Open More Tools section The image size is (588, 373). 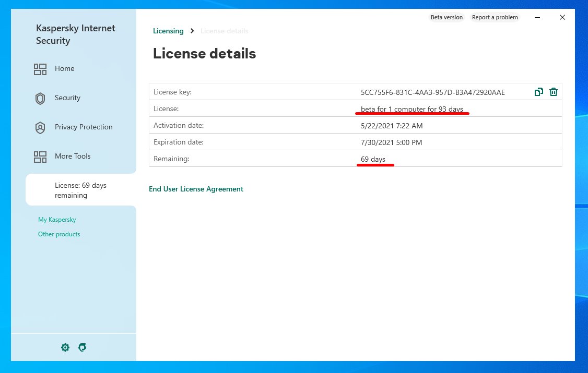click(73, 156)
